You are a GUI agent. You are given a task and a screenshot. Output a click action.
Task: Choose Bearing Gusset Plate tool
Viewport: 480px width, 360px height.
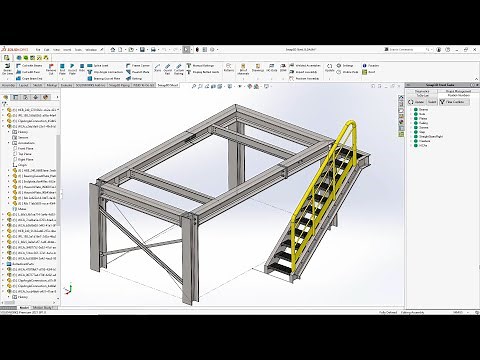click(104, 78)
